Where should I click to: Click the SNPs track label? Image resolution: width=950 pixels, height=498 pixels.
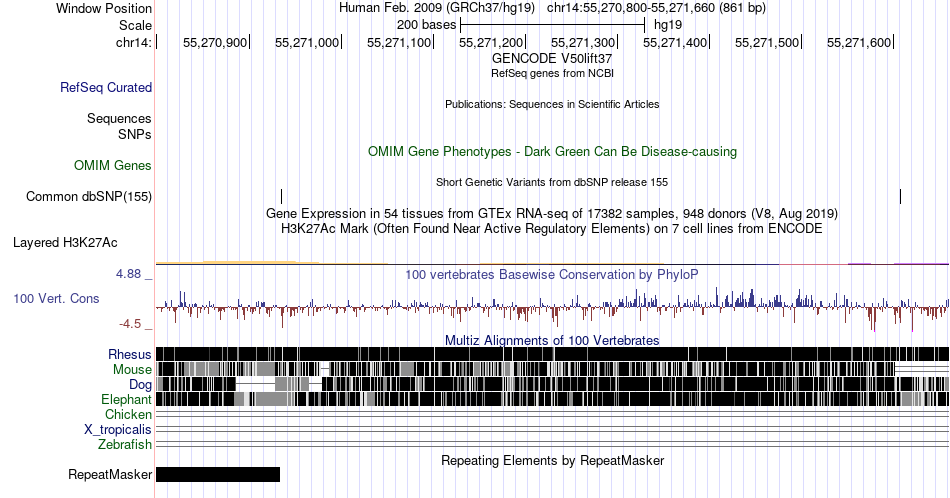tap(135, 134)
